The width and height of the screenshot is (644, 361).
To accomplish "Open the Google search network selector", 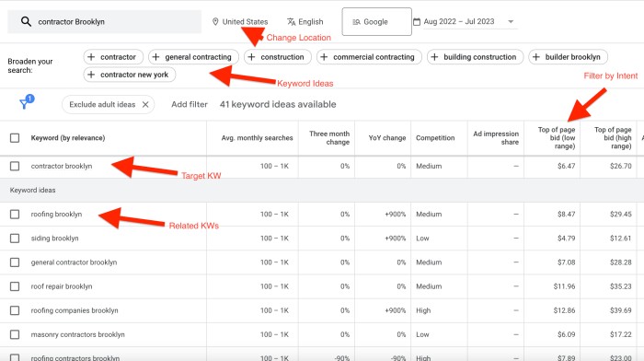I will coord(376,22).
